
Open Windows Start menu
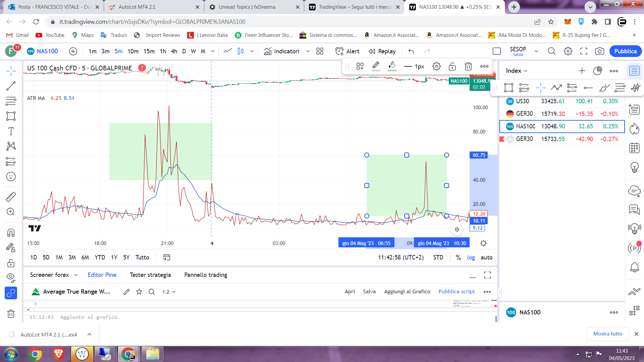pos(11,354)
